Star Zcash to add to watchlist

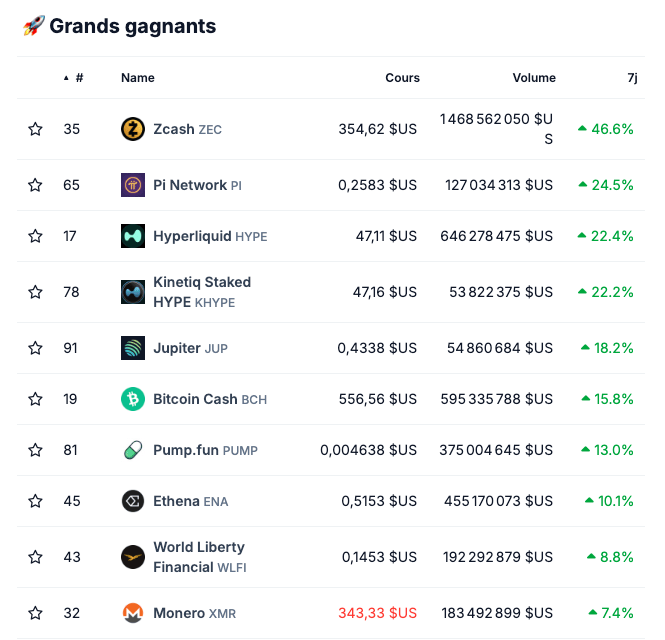coord(36,129)
